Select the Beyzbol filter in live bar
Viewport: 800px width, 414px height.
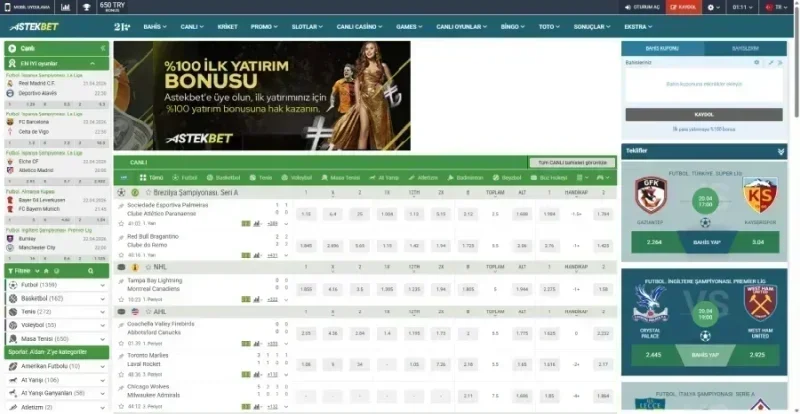coord(507,178)
